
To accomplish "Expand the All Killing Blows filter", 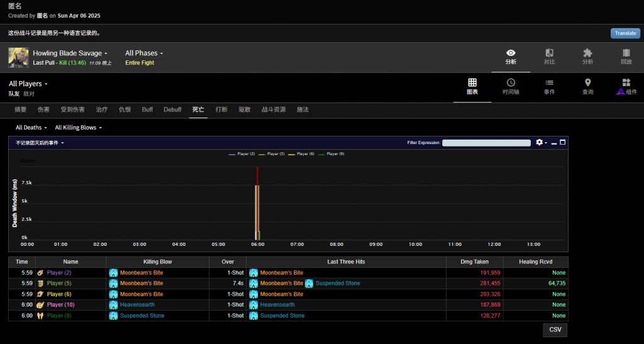I will pos(78,128).
